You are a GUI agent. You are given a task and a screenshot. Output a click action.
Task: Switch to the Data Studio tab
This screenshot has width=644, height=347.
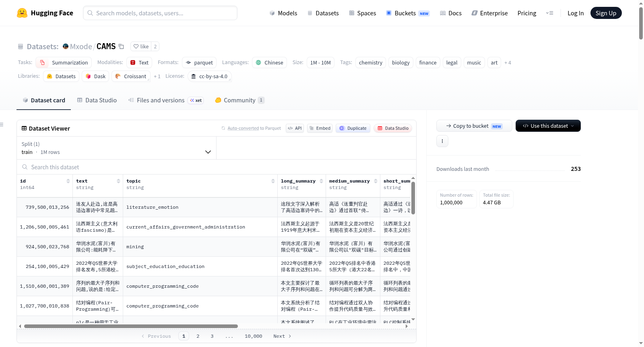pyautogui.click(x=97, y=100)
